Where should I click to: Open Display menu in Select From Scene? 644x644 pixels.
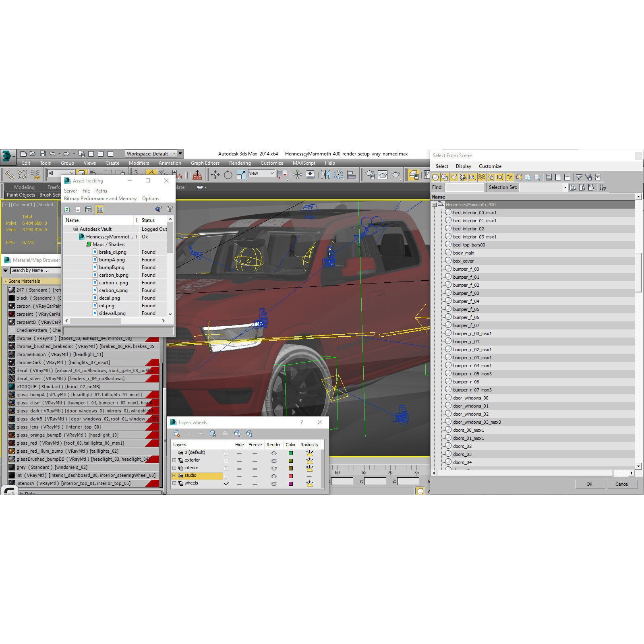point(464,166)
